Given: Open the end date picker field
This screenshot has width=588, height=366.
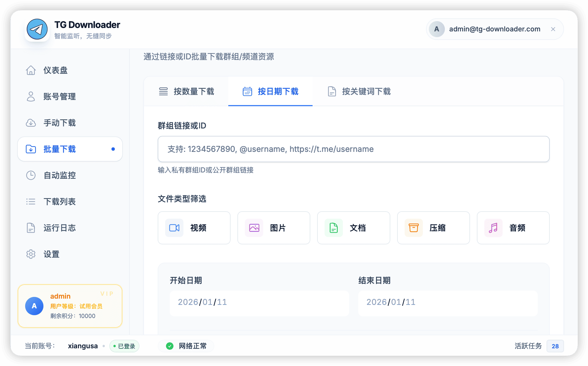Looking at the screenshot, I should pyautogui.click(x=448, y=302).
